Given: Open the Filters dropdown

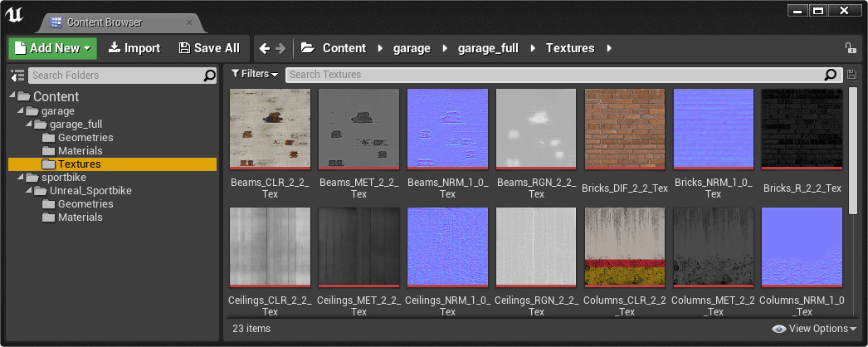Looking at the screenshot, I should point(255,74).
